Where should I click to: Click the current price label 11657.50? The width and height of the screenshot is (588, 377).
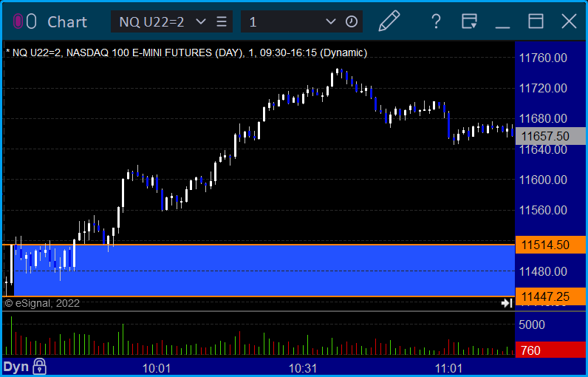click(550, 136)
